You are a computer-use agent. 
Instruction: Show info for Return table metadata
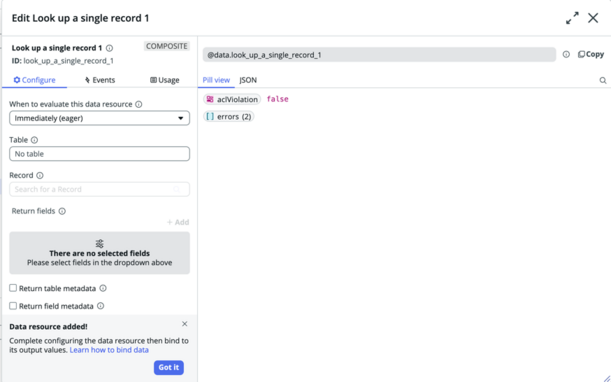pos(103,288)
